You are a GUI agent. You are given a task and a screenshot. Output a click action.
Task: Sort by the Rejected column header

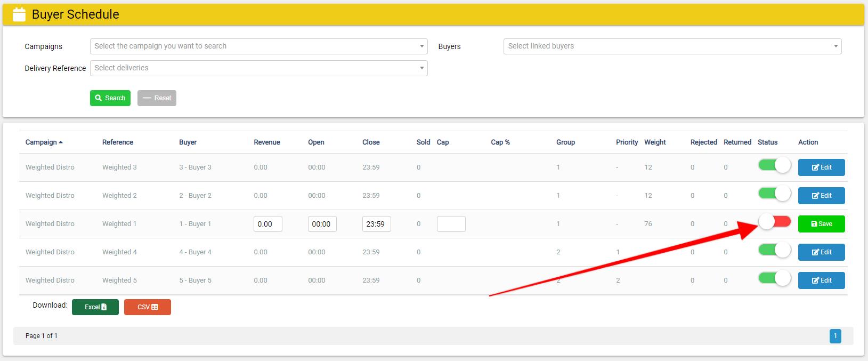[x=704, y=142]
